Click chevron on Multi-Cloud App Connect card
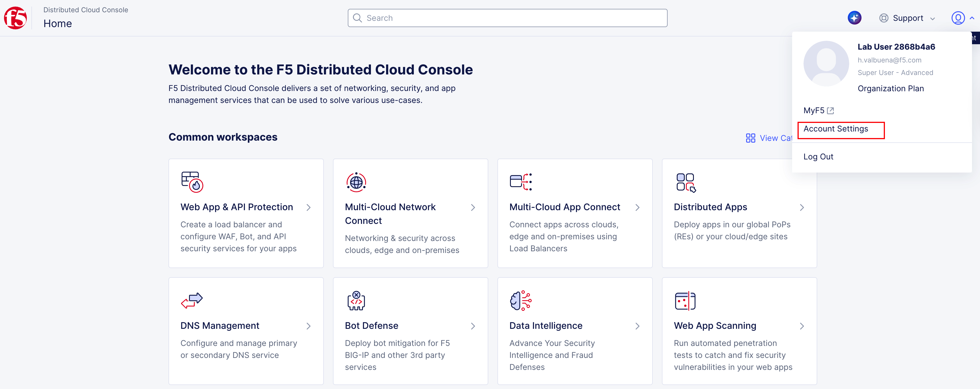980x389 pixels. tap(637, 207)
